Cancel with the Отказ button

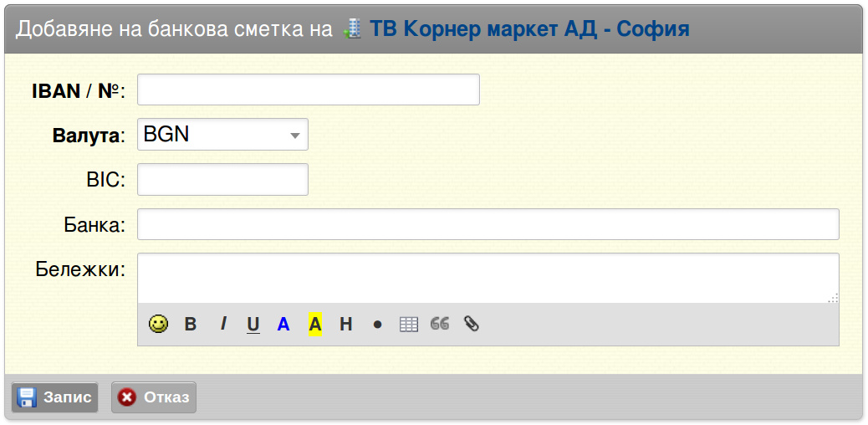coord(154,397)
